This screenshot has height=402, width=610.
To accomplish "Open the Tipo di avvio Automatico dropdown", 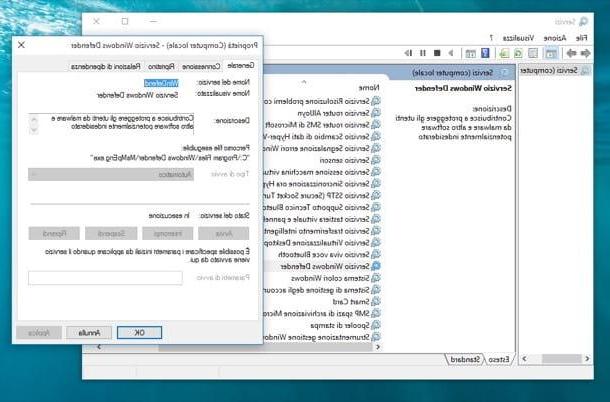I will 111,174.
